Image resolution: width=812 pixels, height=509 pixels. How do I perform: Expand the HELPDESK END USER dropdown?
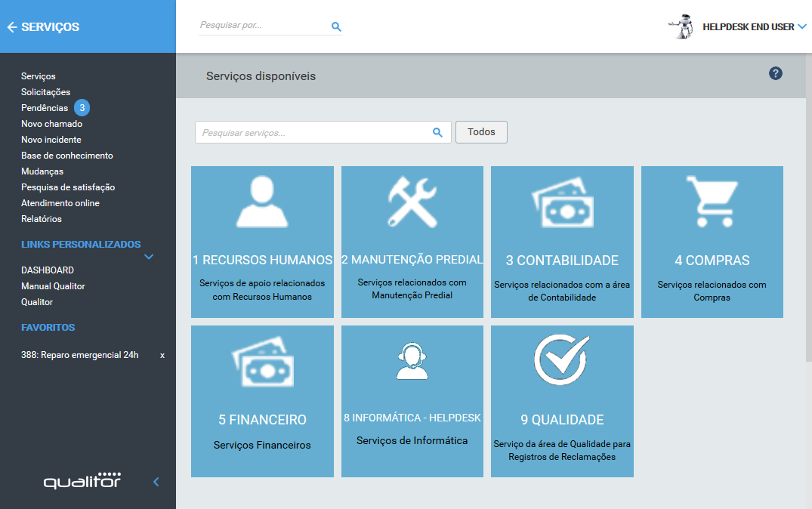click(x=802, y=26)
